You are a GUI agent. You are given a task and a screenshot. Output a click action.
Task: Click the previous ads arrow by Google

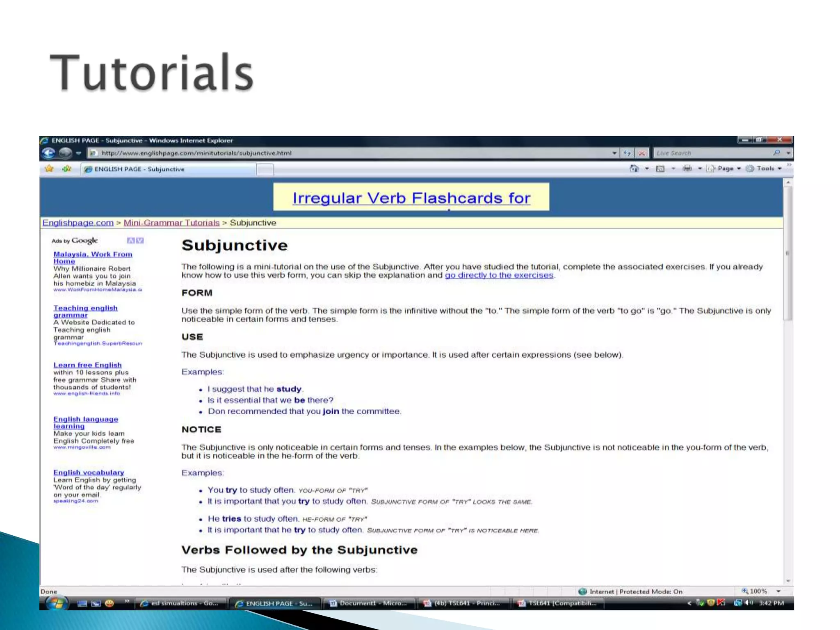click(131, 240)
